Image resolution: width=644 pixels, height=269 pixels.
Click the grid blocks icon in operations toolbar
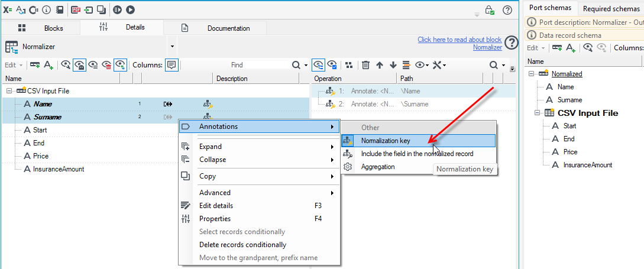[x=349, y=65]
